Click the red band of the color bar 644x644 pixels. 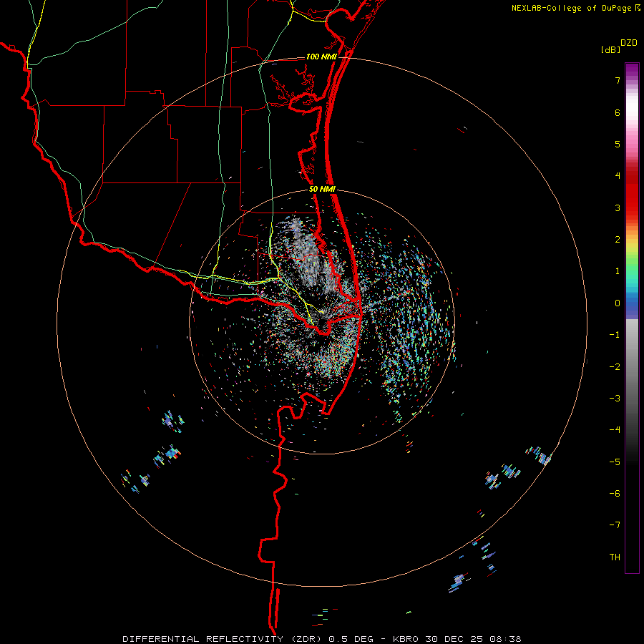click(632, 193)
